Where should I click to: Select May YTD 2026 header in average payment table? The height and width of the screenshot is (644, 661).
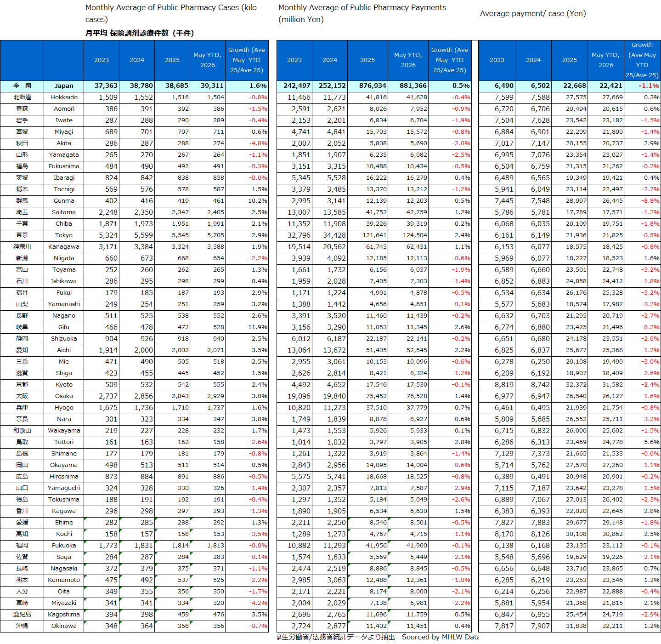(605, 60)
